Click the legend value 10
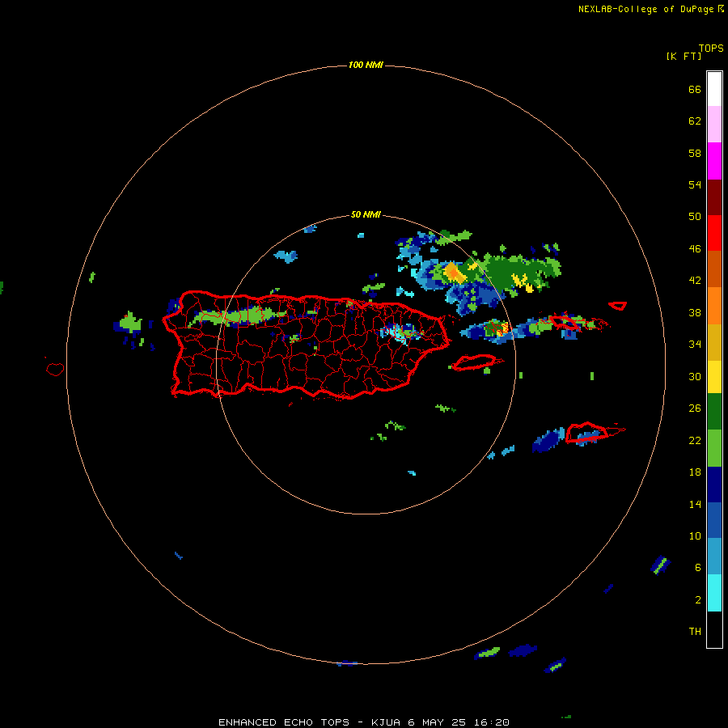This screenshot has width=728, height=728. pyautogui.click(x=695, y=536)
